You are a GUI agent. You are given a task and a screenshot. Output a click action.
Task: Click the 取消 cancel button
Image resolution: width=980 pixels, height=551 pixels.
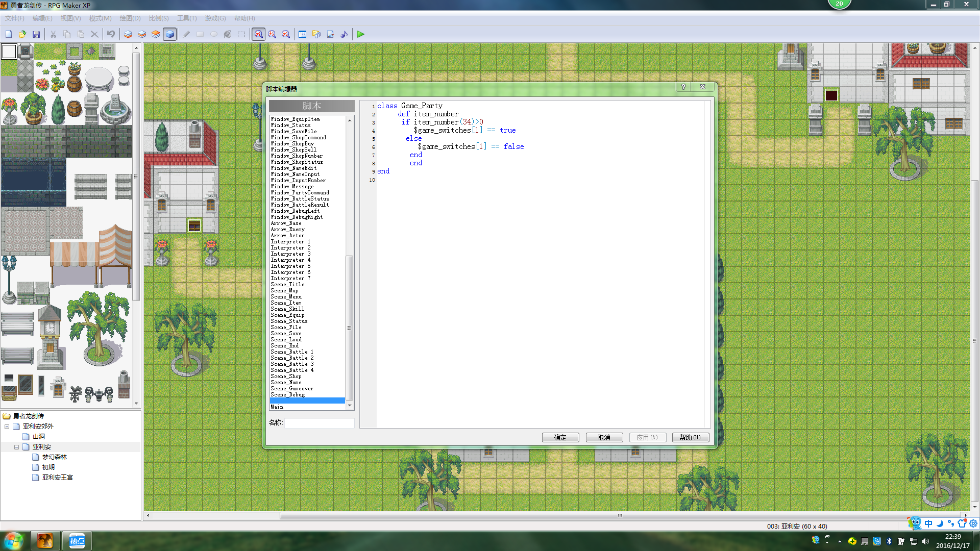tap(604, 437)
